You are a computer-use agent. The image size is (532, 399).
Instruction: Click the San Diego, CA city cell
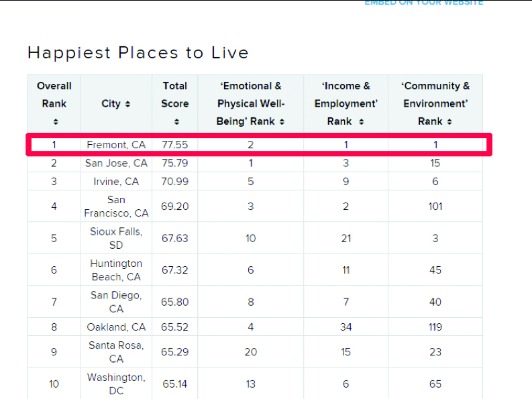point(116,302)
